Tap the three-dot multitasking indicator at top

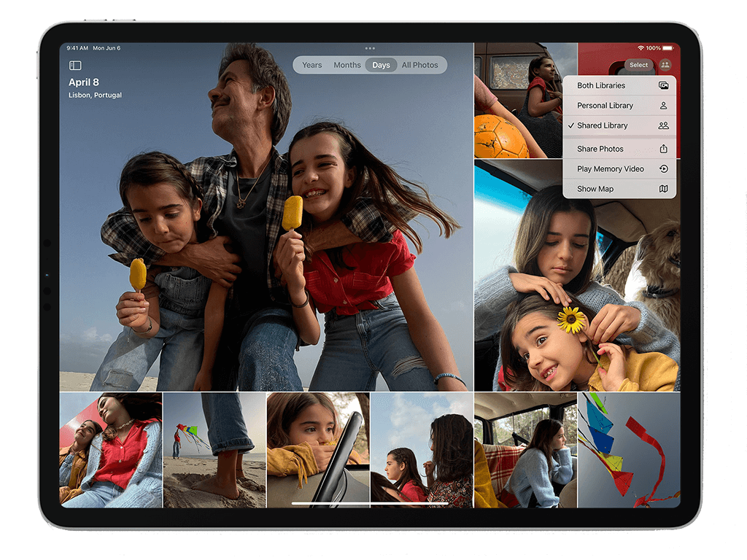(x=370, y=47)
